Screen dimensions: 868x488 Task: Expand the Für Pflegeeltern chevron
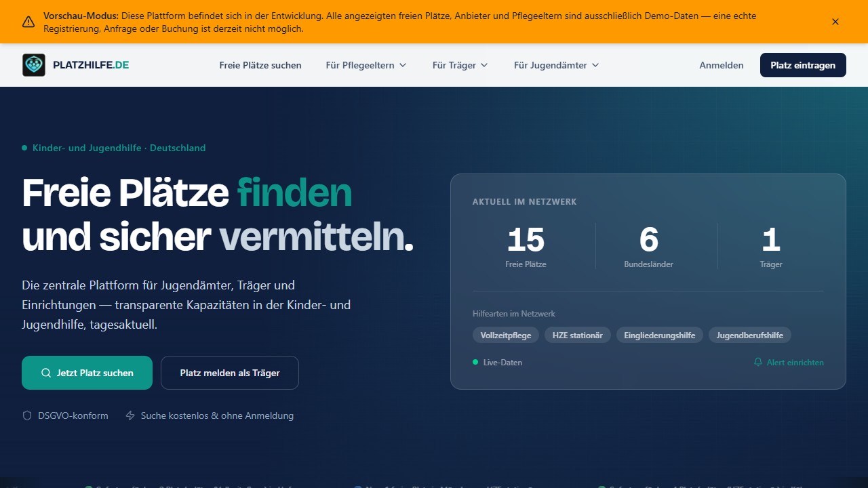click(403, 65)
